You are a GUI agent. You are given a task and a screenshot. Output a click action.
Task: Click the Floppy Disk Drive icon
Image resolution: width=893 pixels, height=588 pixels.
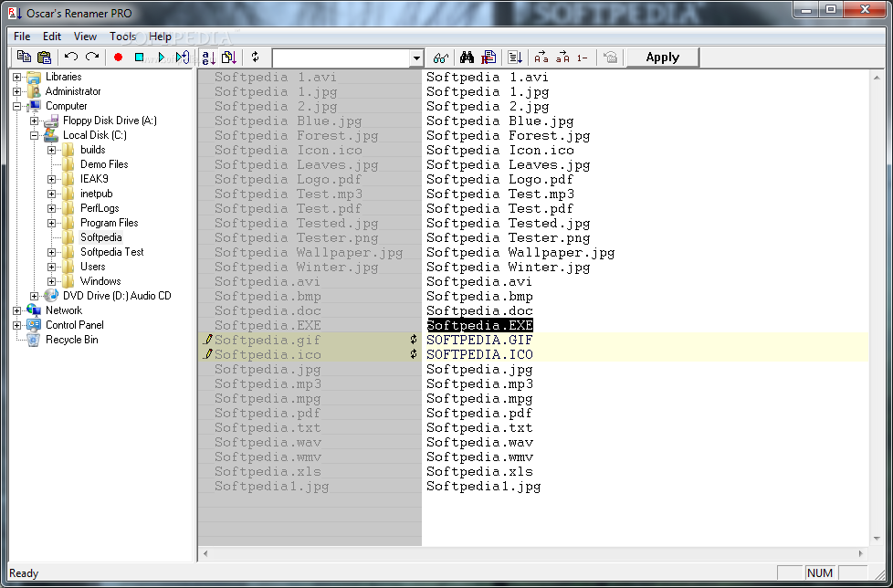(x=51, y=121)
